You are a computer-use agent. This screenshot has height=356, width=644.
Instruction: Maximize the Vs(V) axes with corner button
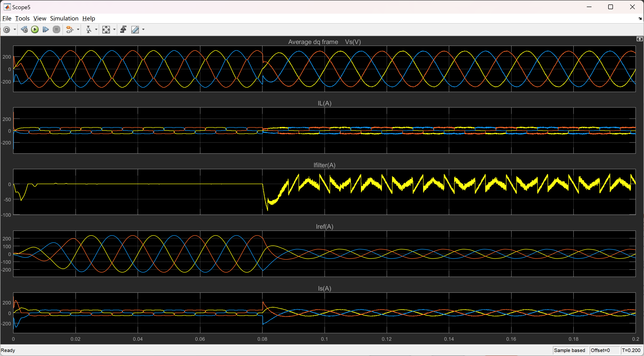pyautogui.click(x=639, y=39)
